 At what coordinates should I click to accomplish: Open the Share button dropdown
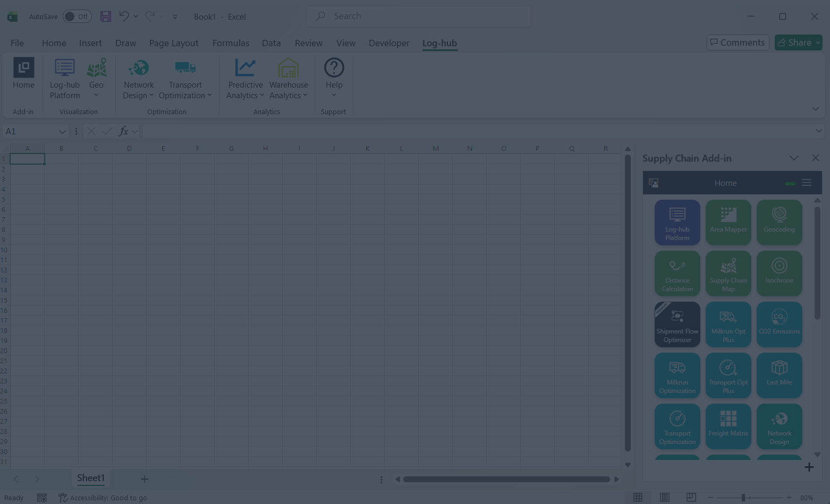[x=818, y=42]
